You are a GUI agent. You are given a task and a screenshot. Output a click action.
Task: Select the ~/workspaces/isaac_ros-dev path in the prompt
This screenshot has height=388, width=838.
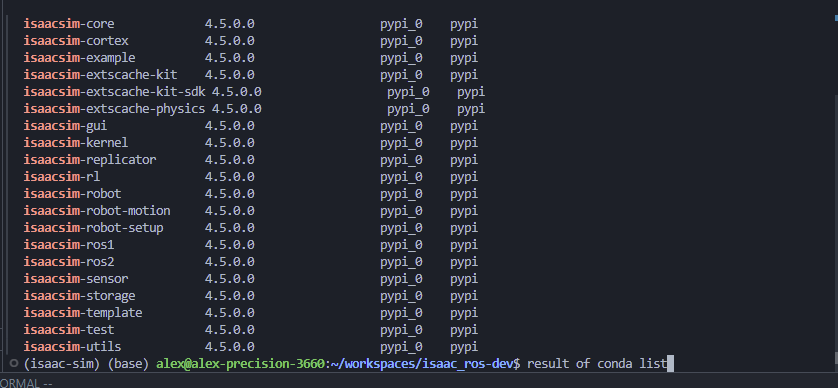point(422,364)
